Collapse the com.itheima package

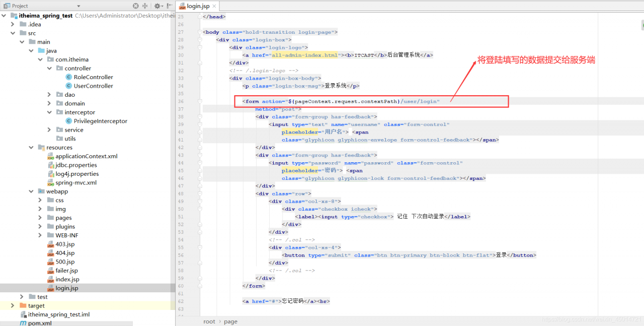40,59
